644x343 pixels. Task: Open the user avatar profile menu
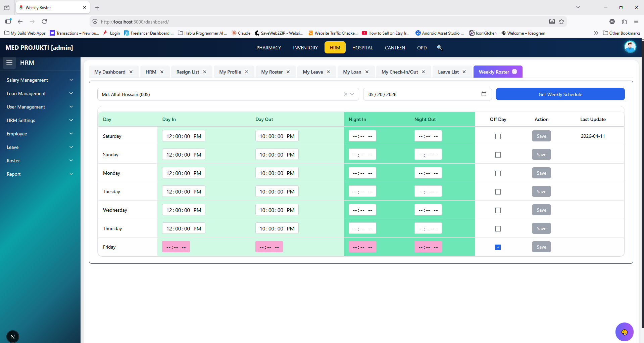pos(630,47)
